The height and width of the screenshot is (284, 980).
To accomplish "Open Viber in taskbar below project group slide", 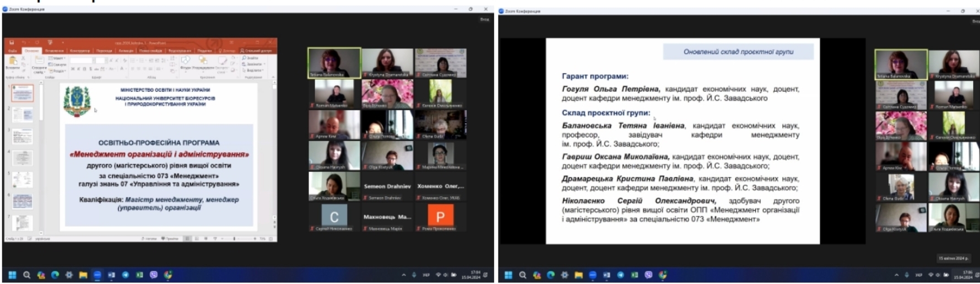I will pos(649,275).
